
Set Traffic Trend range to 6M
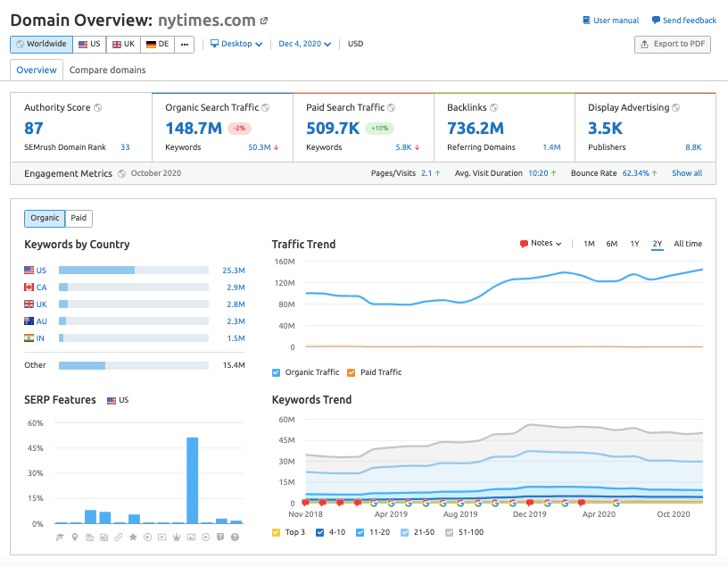click(612, 244)
